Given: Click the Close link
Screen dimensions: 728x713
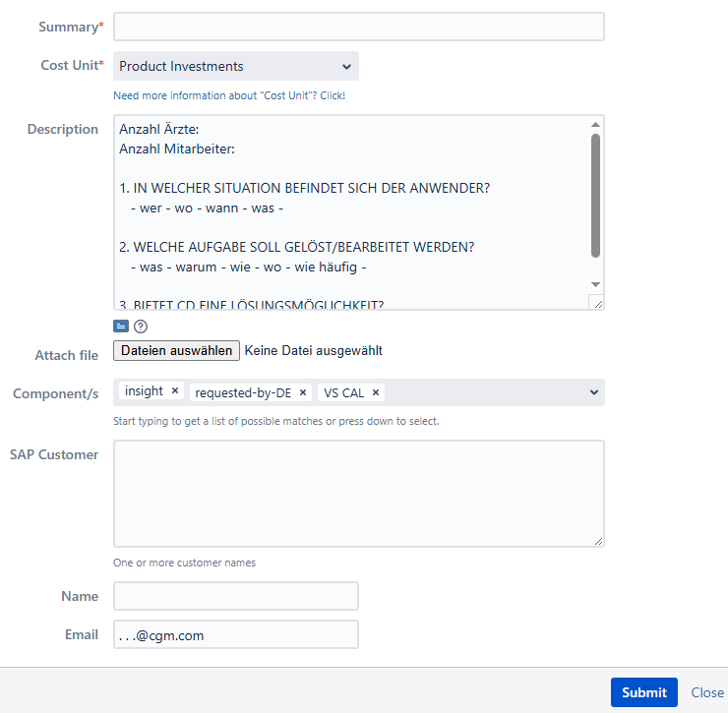Looking at the screenshot, I should tap(707, 692).
